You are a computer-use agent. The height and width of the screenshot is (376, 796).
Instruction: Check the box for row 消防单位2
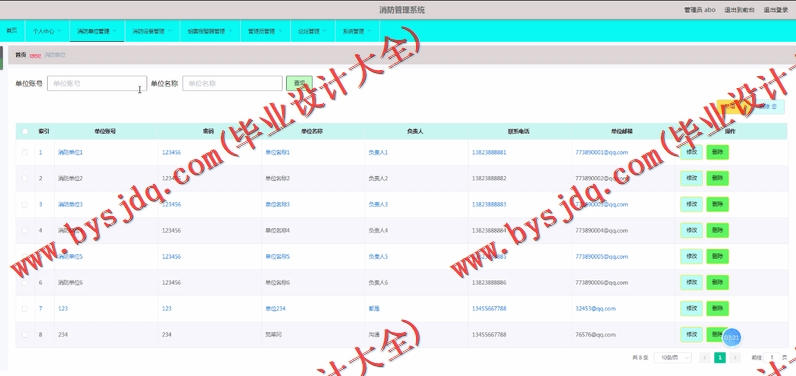[x=25, y=178]
